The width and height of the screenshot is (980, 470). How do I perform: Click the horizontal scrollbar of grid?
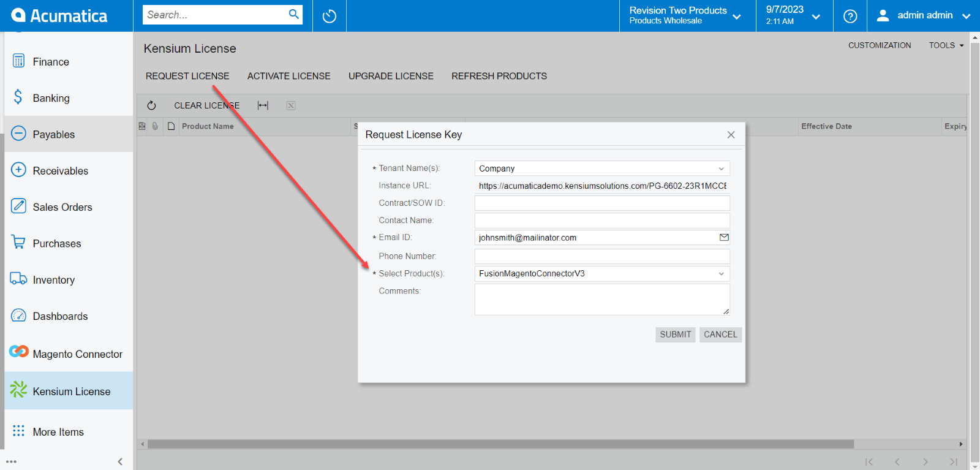(500, 444)
